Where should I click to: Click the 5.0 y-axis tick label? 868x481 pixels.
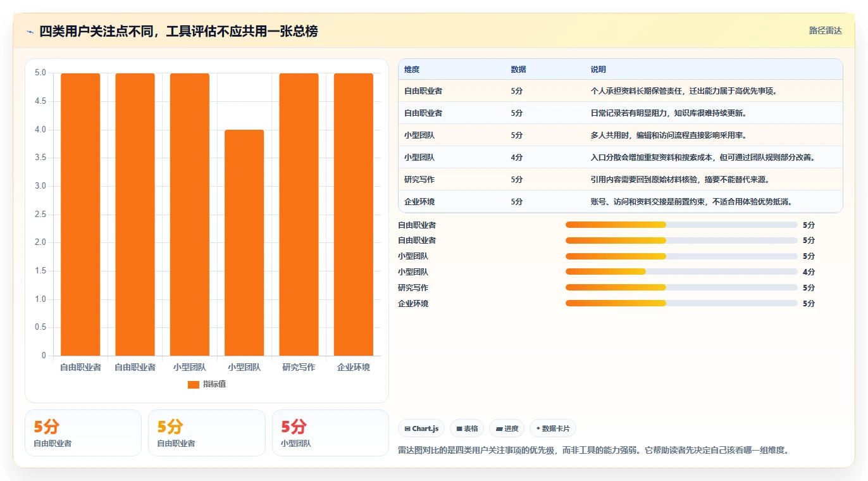(40, 73)
